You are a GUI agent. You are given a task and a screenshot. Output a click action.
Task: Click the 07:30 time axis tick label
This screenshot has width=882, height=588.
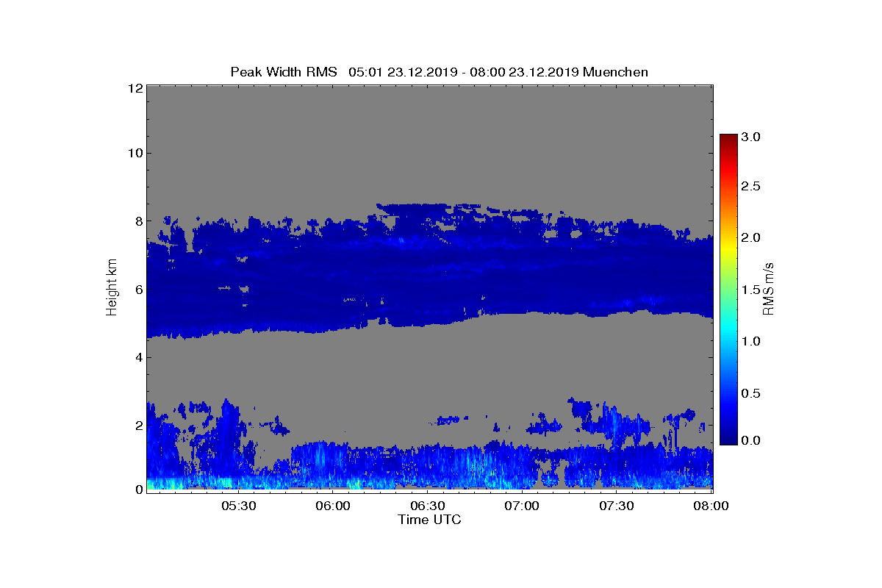(x=617, y=506)
